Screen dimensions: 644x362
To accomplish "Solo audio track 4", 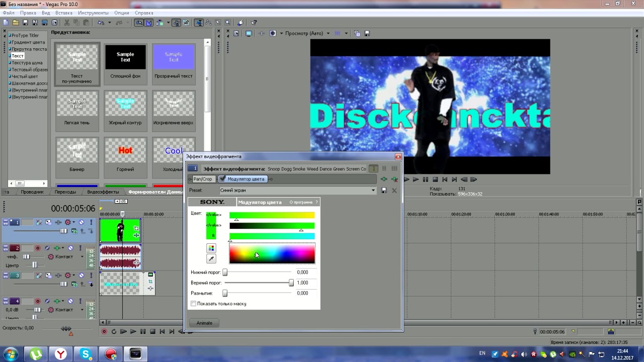I will point(80,301).
